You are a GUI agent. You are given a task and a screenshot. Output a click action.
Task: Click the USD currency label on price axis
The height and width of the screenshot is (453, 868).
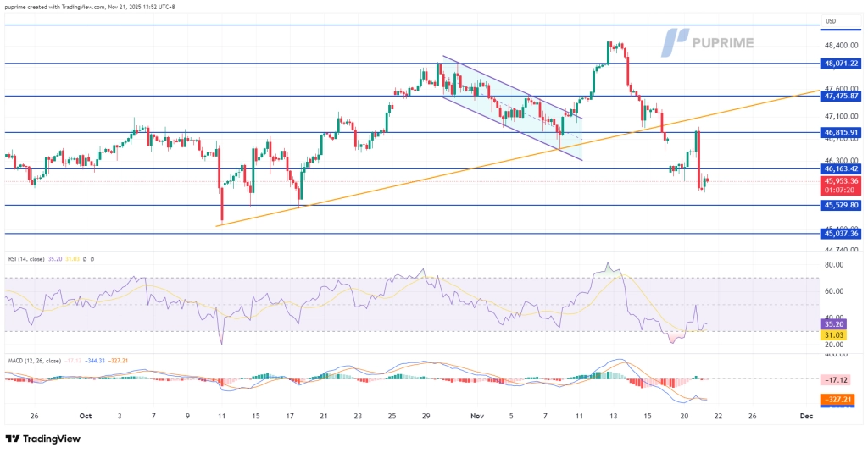pyautogui.click(x=832, y=21)
